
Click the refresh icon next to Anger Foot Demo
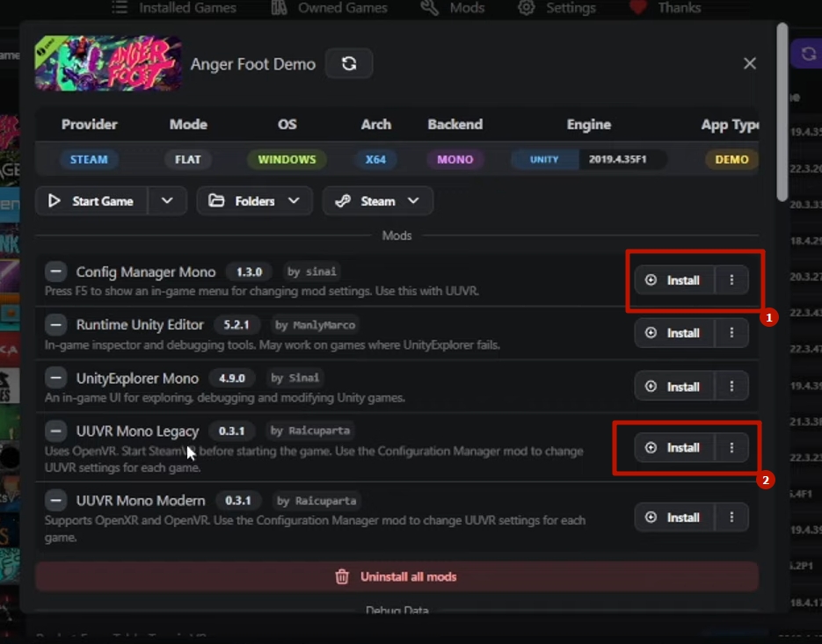tap(349, 63)
